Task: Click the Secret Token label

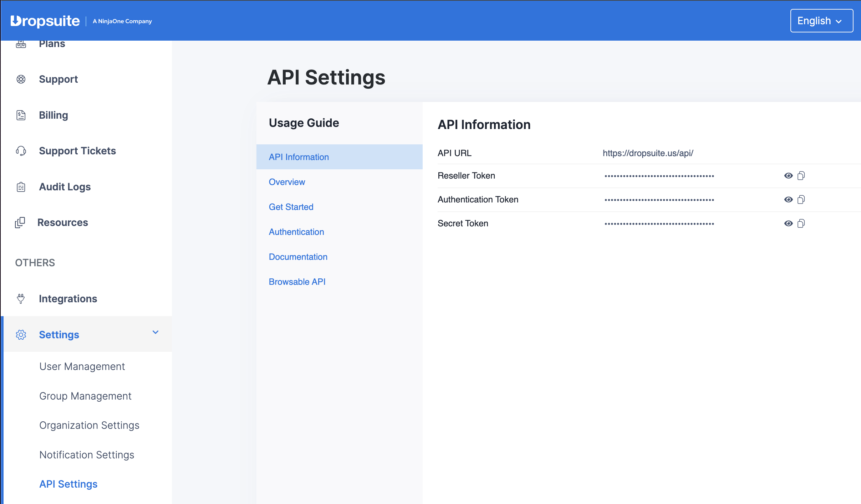Action: click(x=463, y=223)
